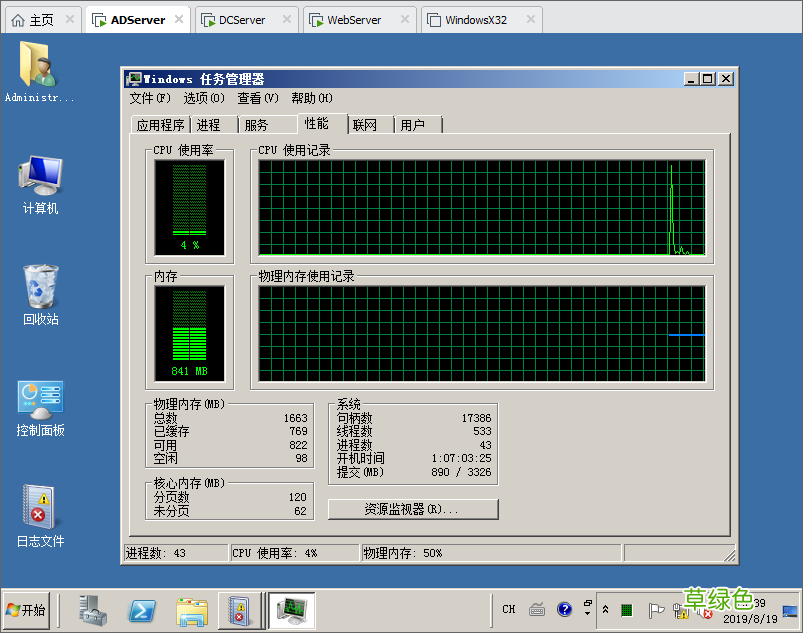Launch PowerShell from the taskbar
This screenshot has height=633, width=803.
coord(141,610)
